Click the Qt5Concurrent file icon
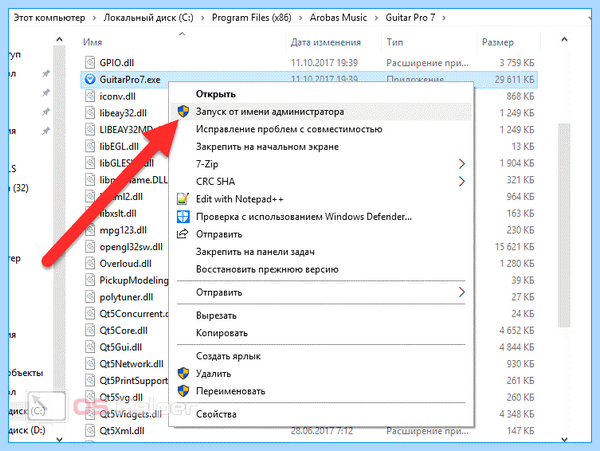The image size is (600, 451). click(90, 314)
